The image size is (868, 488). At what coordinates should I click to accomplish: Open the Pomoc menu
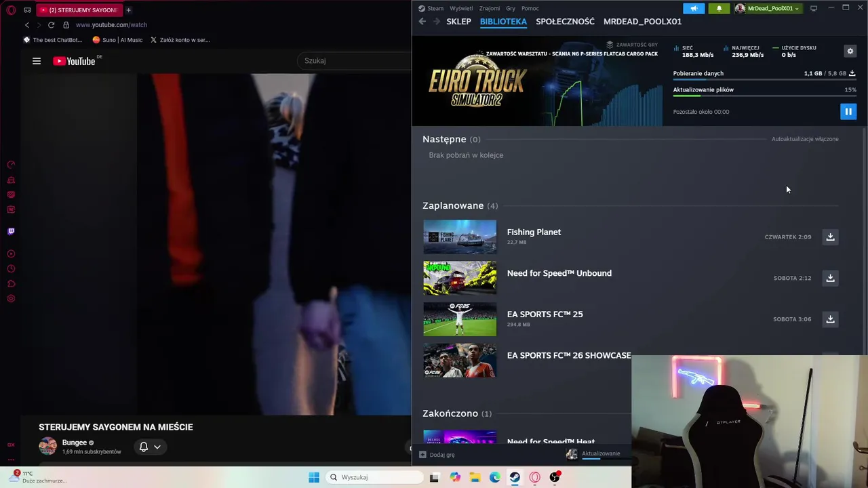[x=530, y=8]
